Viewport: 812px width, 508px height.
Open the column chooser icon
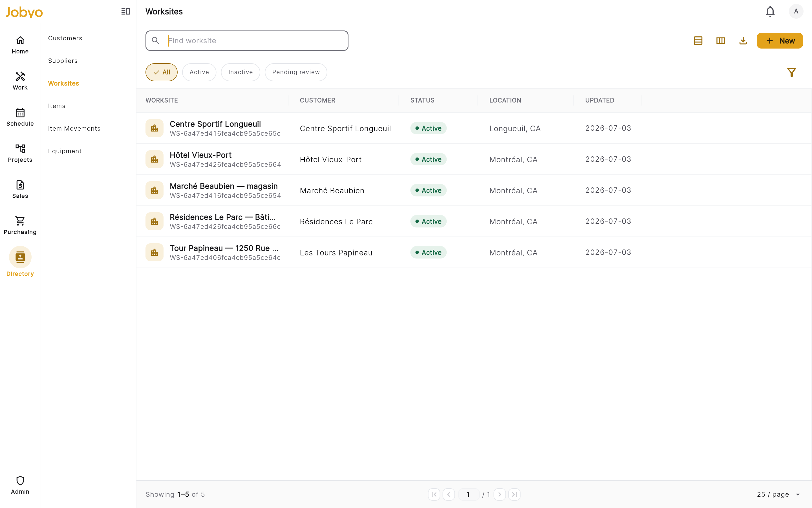[x=720, y=41]
